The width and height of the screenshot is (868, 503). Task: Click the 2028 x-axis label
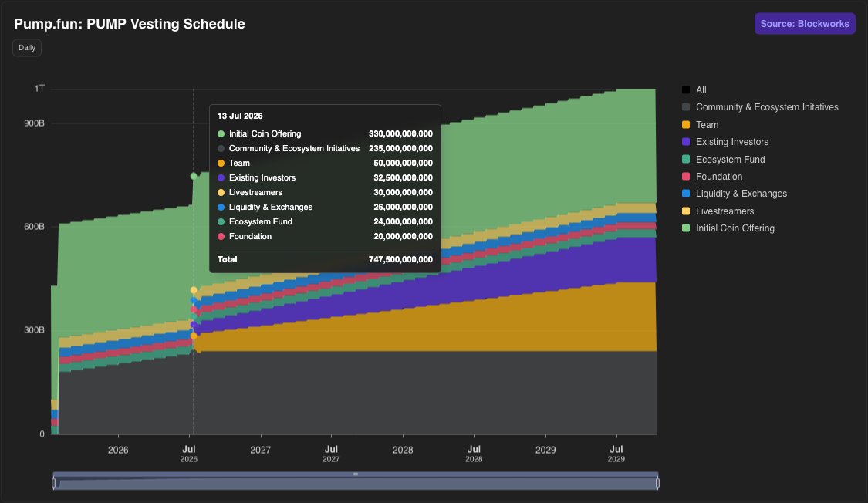coord(403,451)
